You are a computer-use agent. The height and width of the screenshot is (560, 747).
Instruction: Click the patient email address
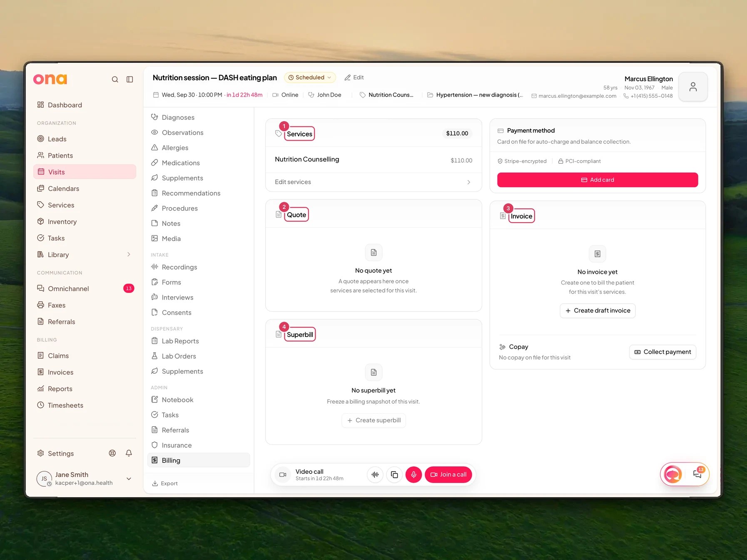pos(577,96)
